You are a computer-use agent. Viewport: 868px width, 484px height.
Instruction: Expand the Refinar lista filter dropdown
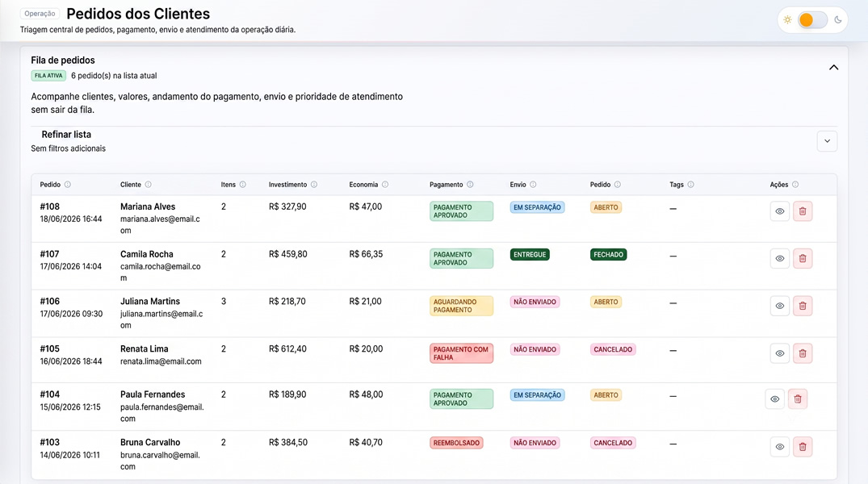[x=827, y=141]
